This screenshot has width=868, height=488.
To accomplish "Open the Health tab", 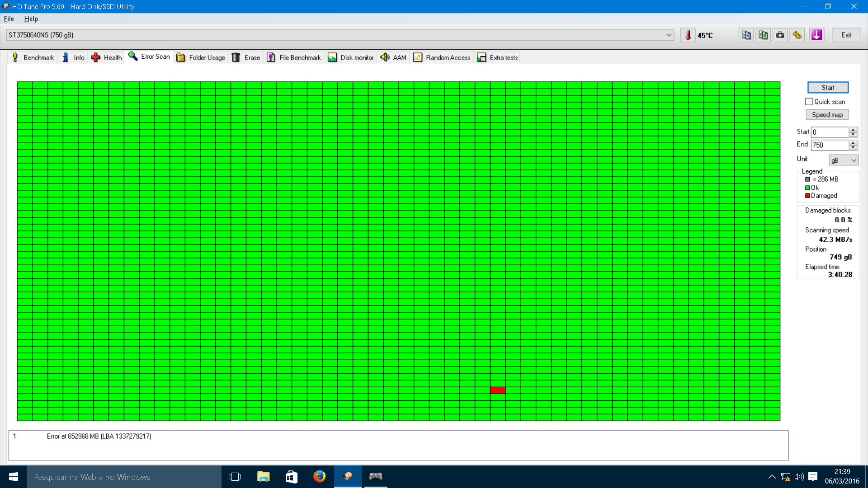I will point(107,57).
